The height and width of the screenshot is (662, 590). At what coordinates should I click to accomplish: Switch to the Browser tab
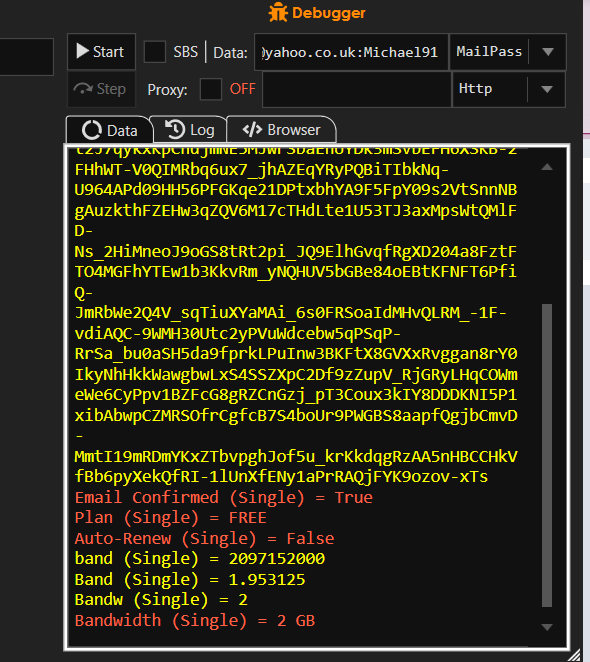282,130
